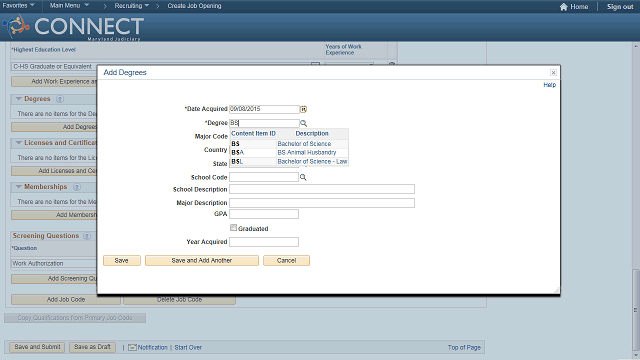Click Copy Qualifications from Primary Job Code
The image size is (640, 360).
point(75,318)
